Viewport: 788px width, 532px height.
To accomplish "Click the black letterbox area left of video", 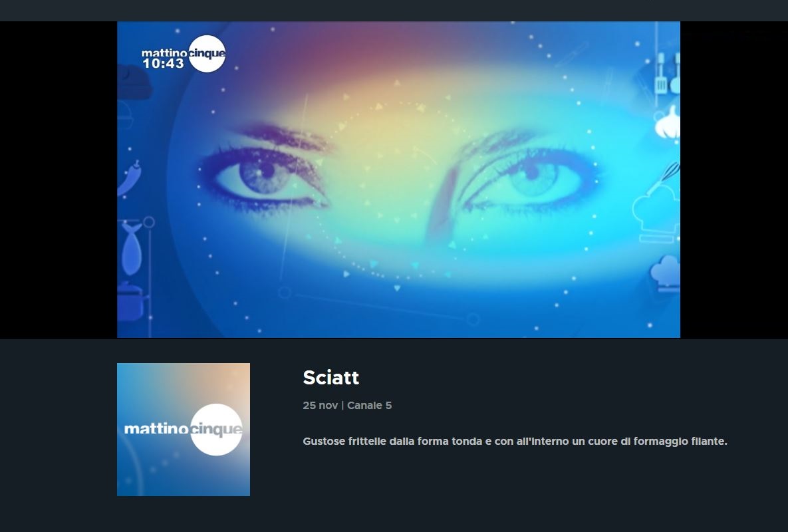I will coord(59,180).
